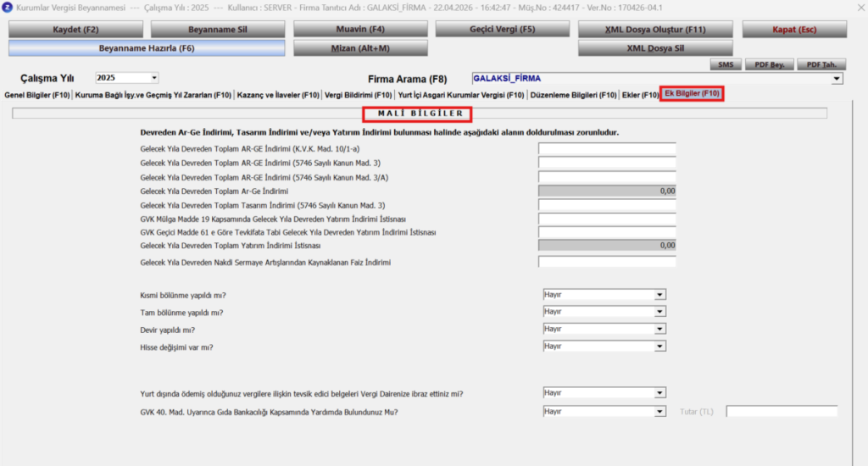Open Geçici Vergi (F5)

tap(503, 30)
